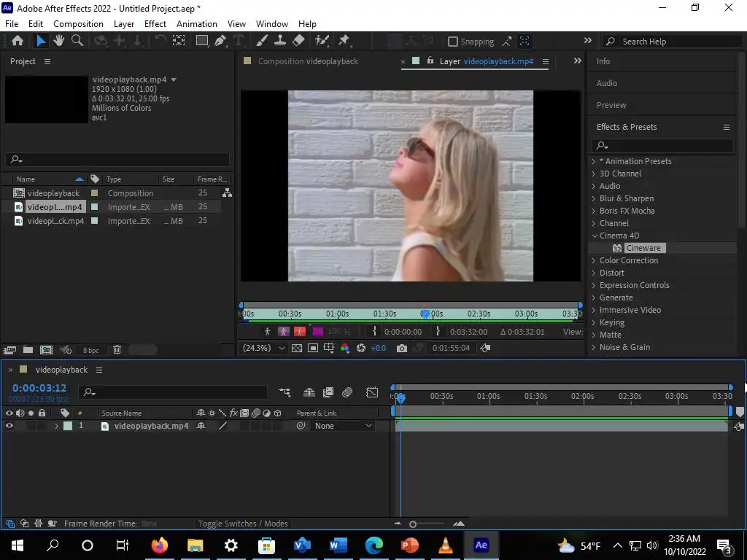Toggle transparency grid in Layer viewer

(297, 348)
